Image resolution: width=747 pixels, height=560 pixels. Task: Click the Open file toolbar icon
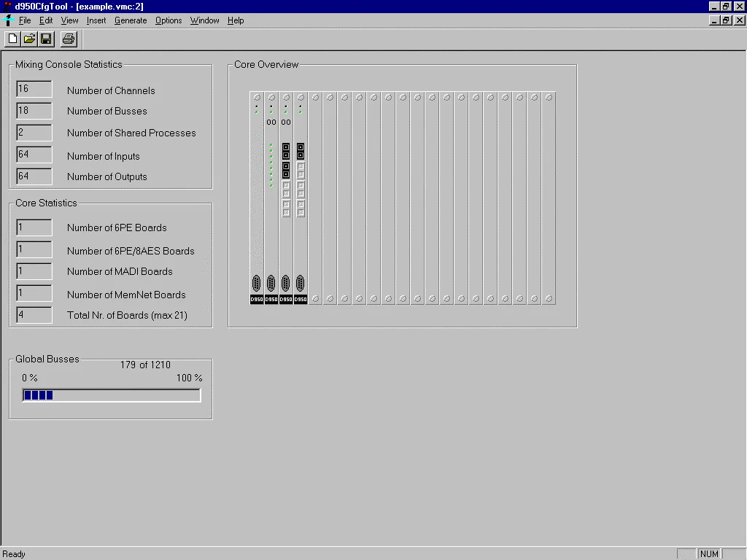pos(29,39)
